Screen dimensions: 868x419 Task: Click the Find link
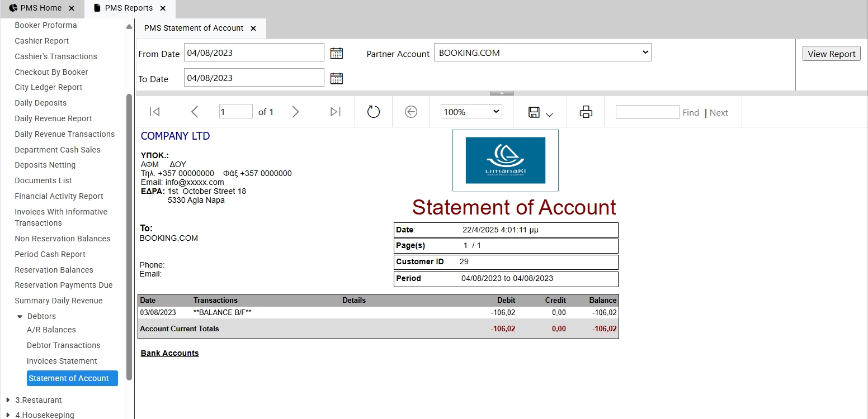[x=691, y=112]
